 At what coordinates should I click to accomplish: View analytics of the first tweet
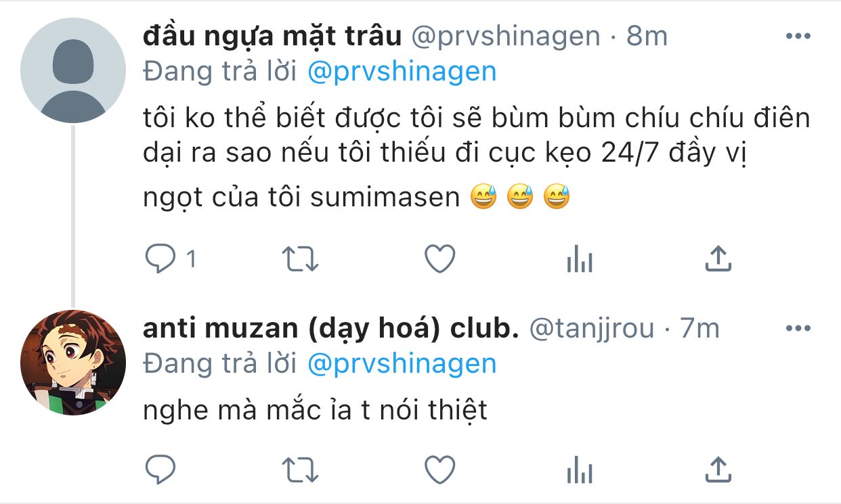579,259
